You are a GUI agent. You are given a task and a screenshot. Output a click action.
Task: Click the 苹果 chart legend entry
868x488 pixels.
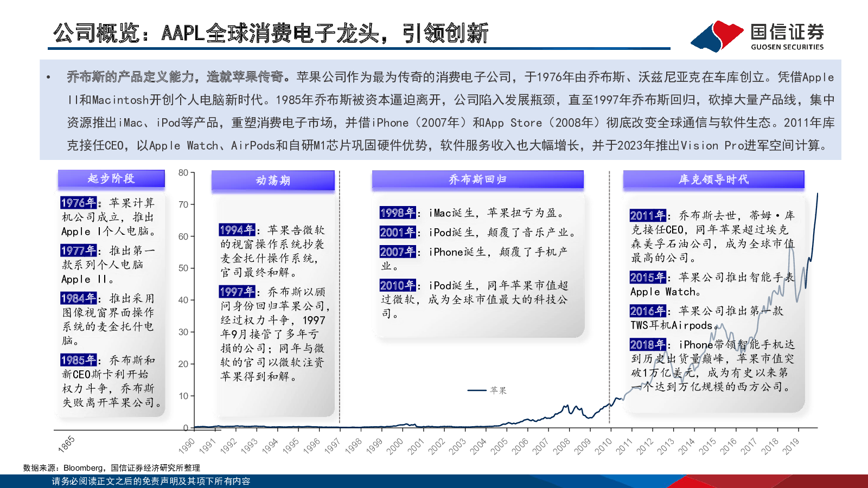487,390
